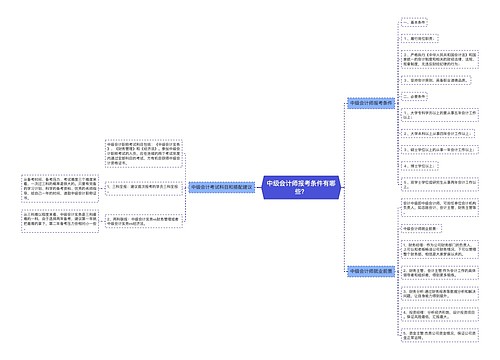This screenshot has height=360, width=500.
Task: Select the 中级会计师就业前景 blue branch node
Action: click(x=371, y=271)
